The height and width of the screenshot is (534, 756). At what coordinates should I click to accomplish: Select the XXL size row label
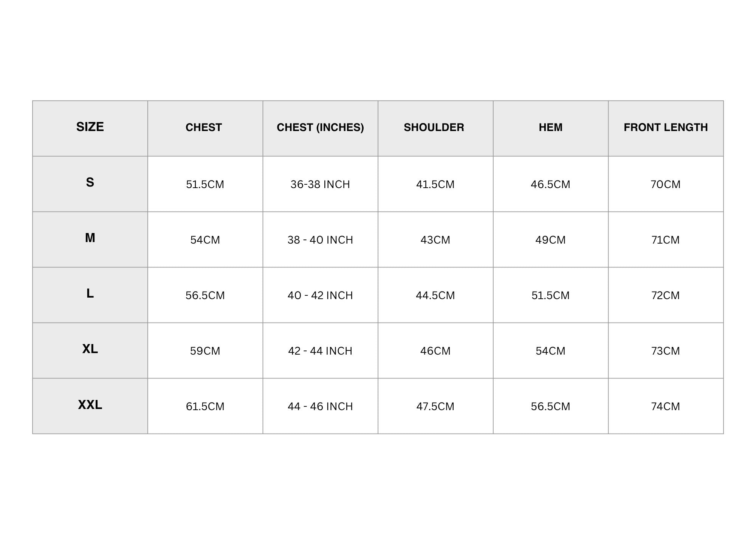[x=90, y=405]
